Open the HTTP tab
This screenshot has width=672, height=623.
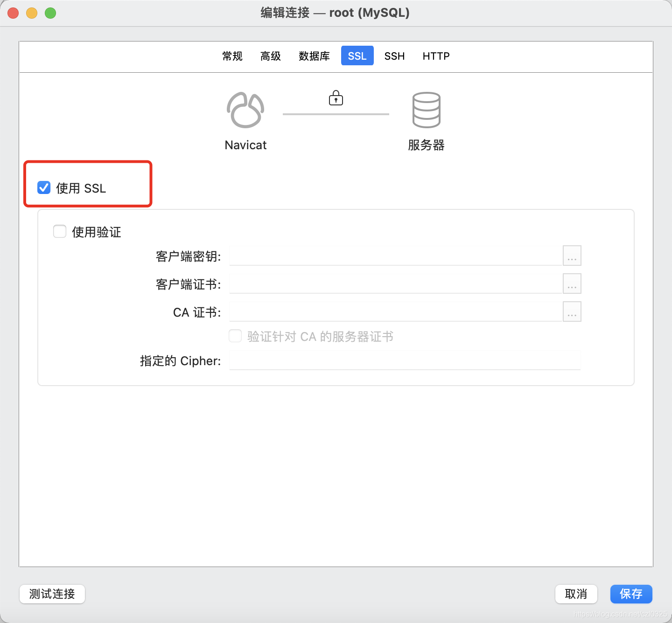coord(436,56)
